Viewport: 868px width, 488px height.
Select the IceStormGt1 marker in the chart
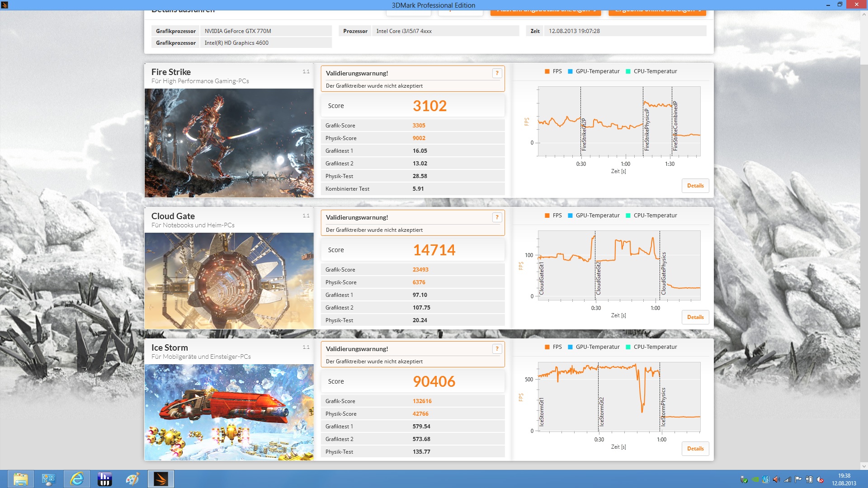pyautogui.click(x=542, y=412)
